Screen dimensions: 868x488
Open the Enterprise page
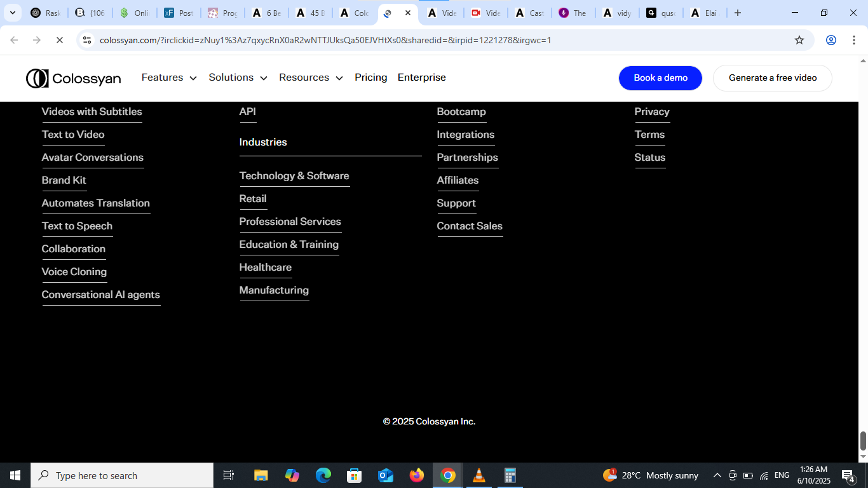click(422, 78)
